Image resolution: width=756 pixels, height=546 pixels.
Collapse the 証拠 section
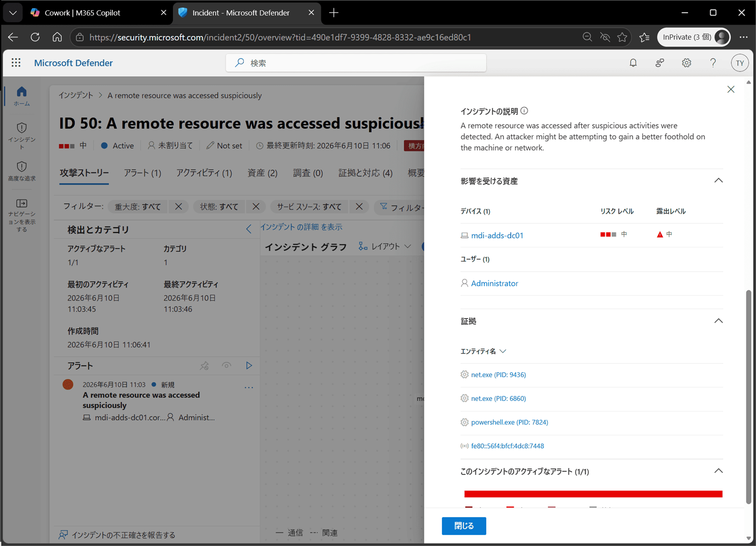(719, 321)
